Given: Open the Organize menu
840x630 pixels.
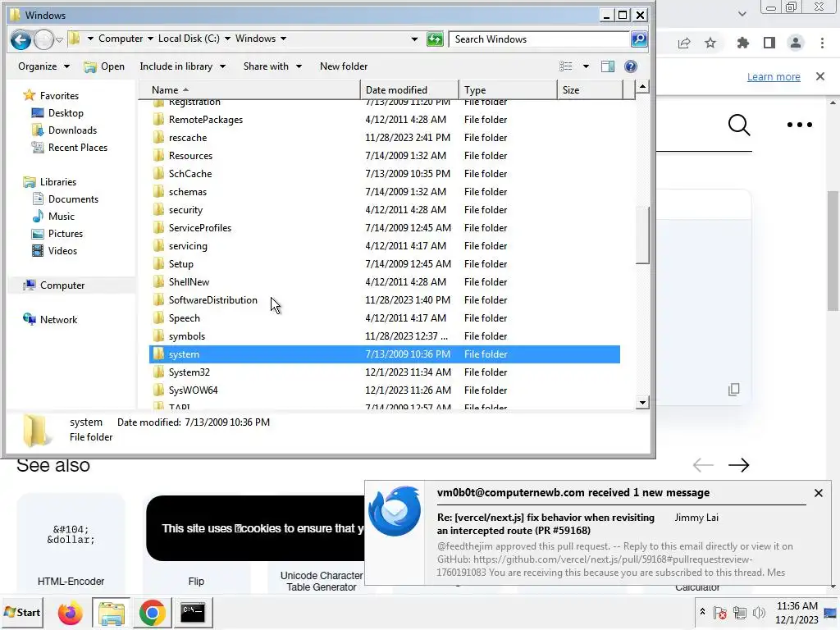Looking at the screenshot, I should click(43, 66).
